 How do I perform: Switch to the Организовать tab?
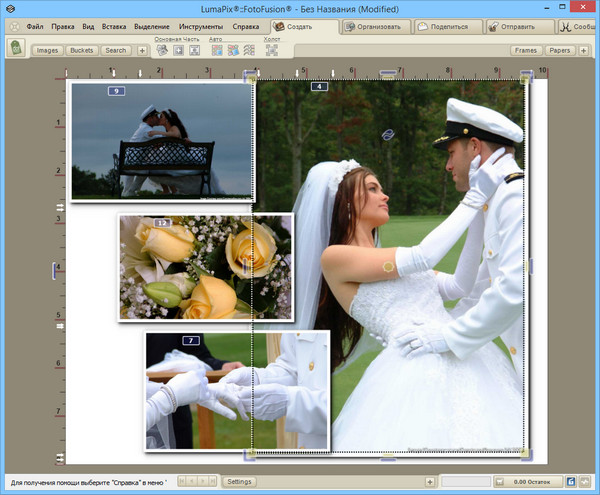pos(376,27)
